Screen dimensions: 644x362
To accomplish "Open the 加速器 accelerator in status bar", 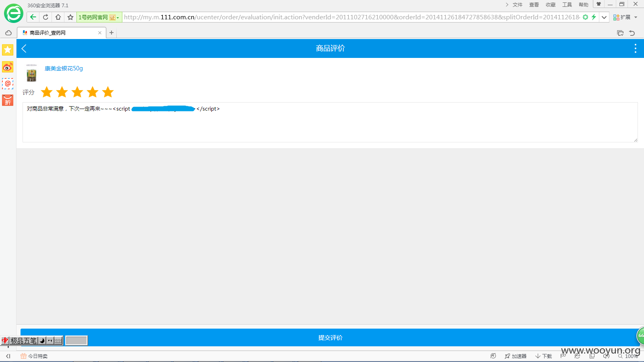I will pos(516,356).
